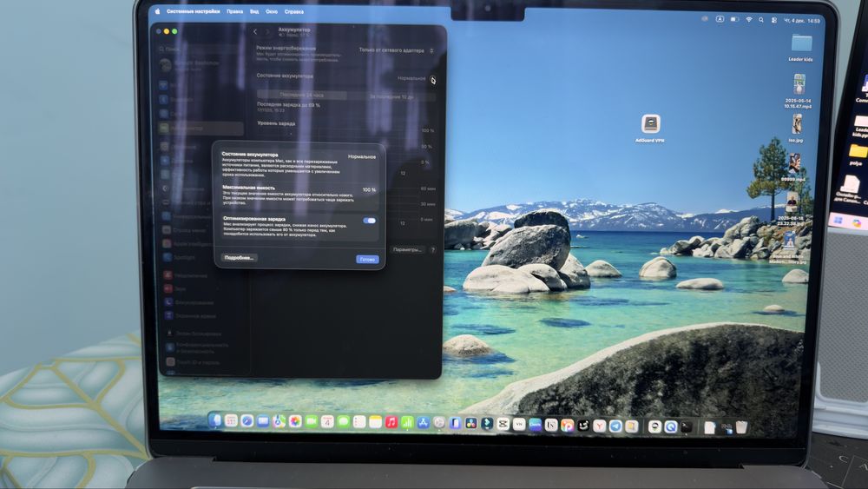Open Finder from the Dock
868x489 pixels.
point(214,420)
